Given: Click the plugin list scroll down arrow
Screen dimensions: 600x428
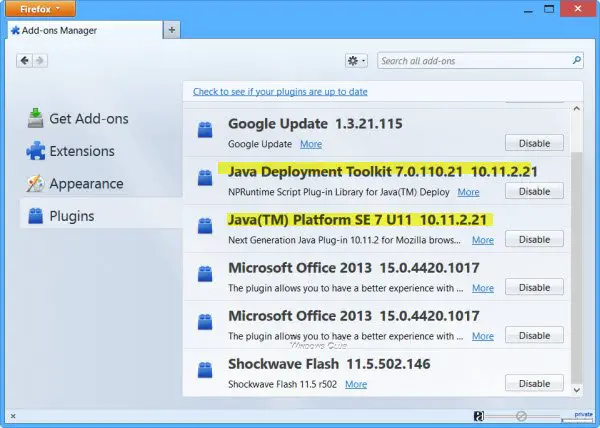Looking at the screenshot, I should [577, 390].
